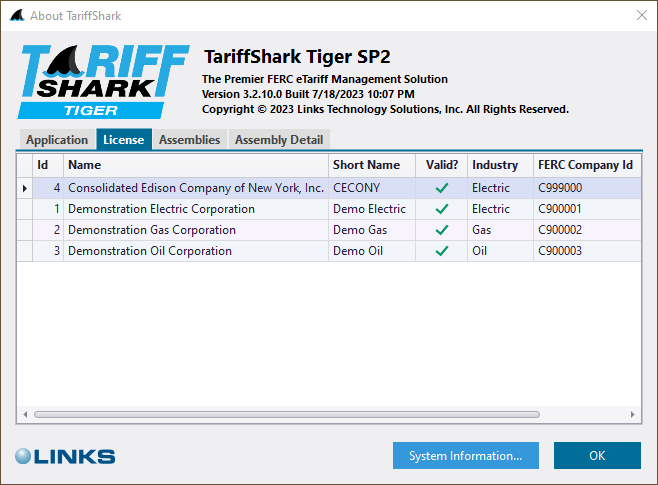
Task: Click the Version 3.2.10.0 build text
Action: point(308,94)
